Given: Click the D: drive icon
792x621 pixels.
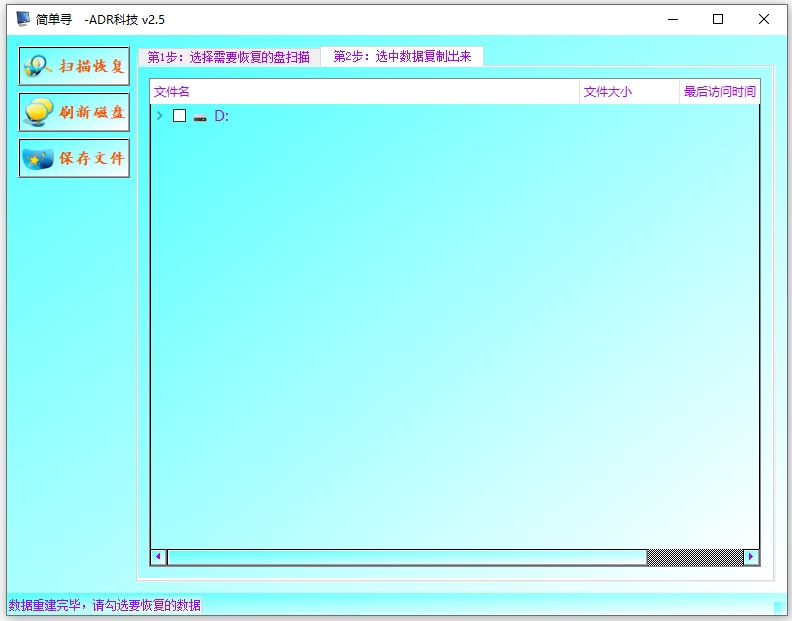Looking at the screenshot, I should [x=200, y=117].
